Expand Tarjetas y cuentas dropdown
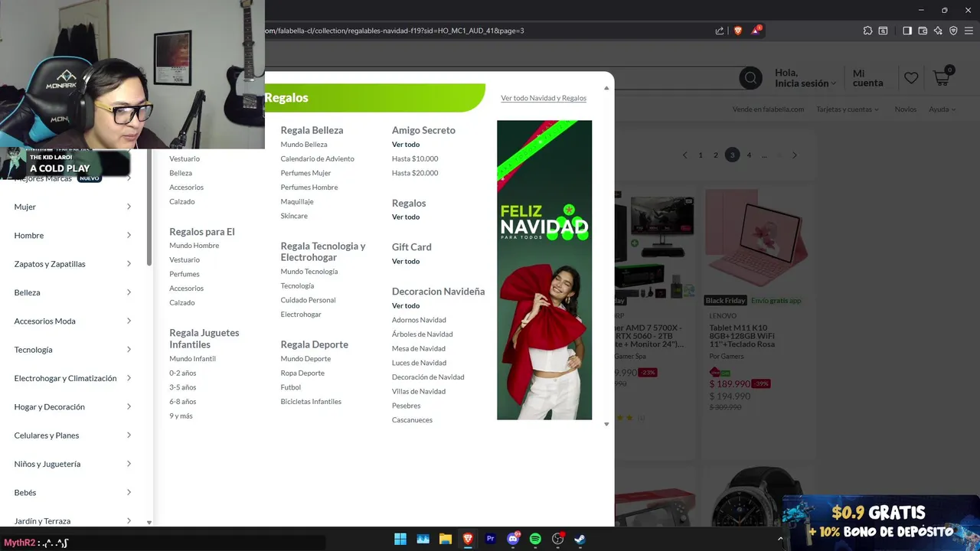Screen dimensions: 980x551 (x=848, y=109)
